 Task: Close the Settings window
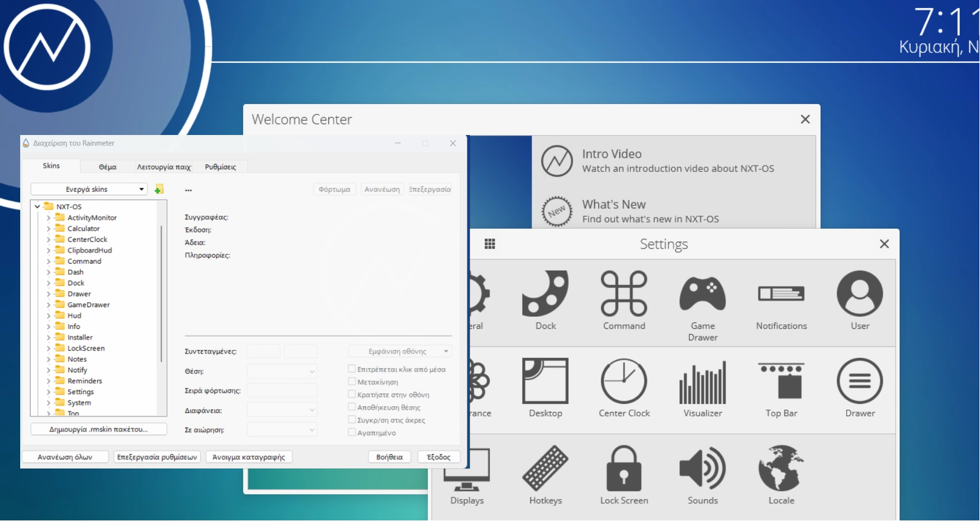click(x=884, y=244)
